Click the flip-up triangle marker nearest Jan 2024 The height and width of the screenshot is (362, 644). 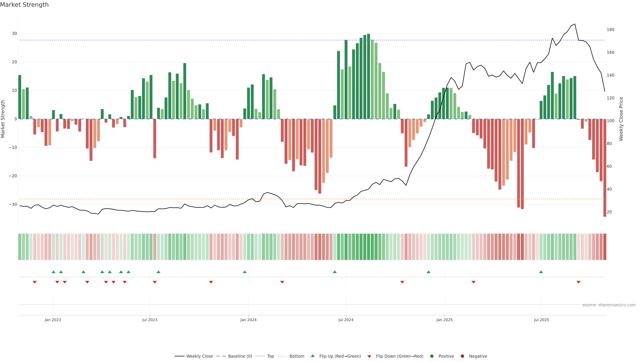tap(245, 272)
